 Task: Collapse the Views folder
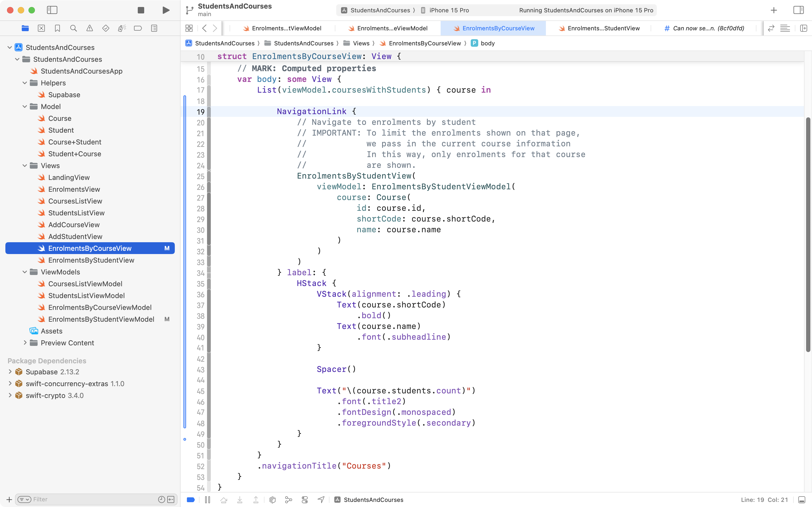pyautogui.click(x=24, y=165)
